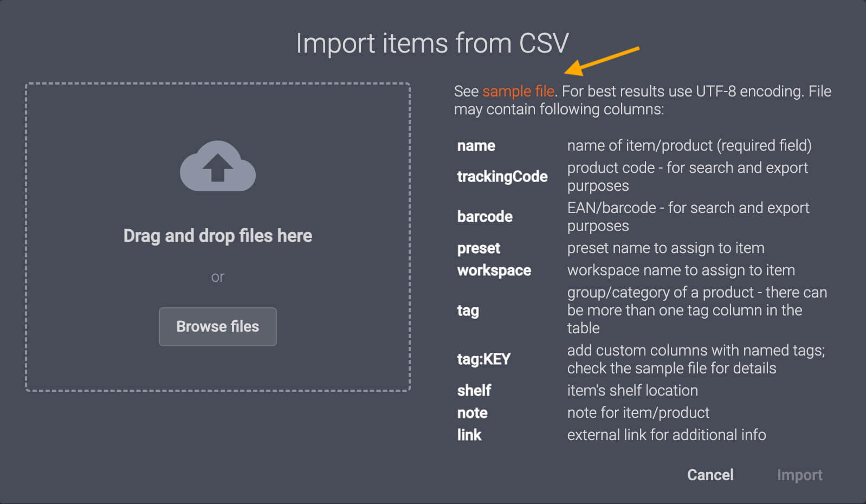Select the barcode column label

(x=484, y=216)
